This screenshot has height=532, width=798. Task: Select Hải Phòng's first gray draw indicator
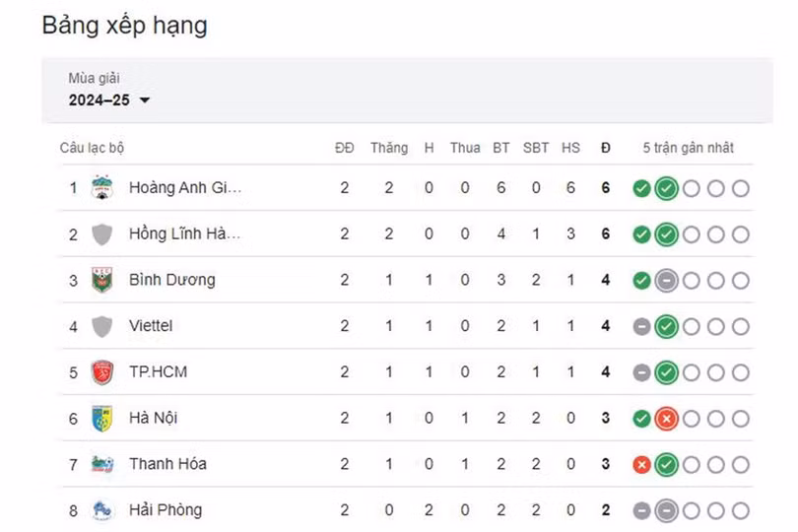pyautogui.click(x=641, y=510)
